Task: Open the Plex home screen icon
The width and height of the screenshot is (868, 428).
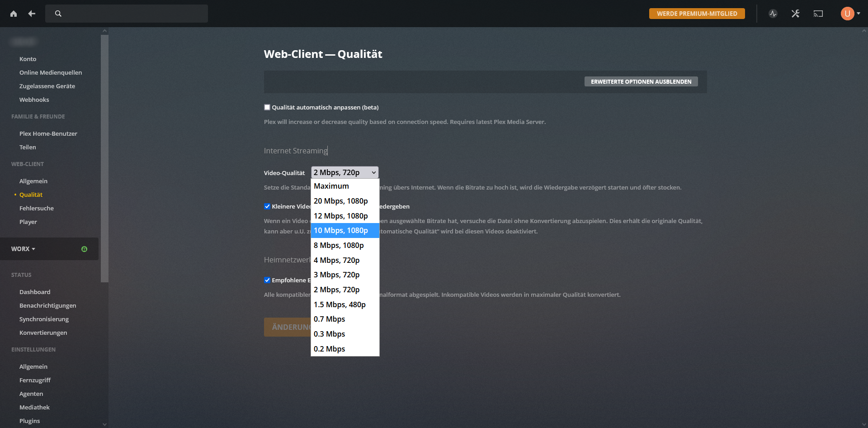Action: pyautogui.click(x=14, y=14)
